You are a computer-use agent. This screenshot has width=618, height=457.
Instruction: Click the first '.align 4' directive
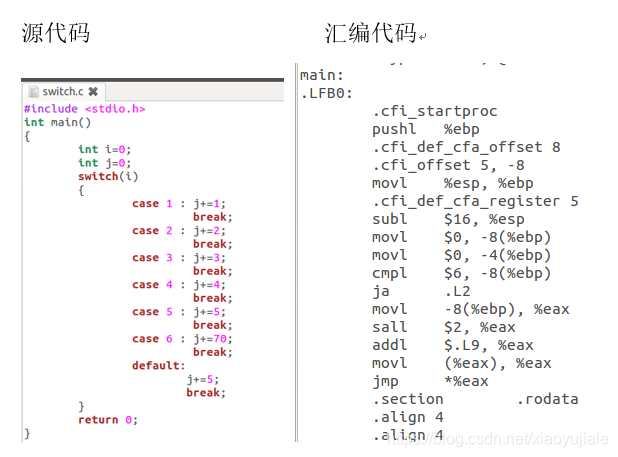click(408, 417)
